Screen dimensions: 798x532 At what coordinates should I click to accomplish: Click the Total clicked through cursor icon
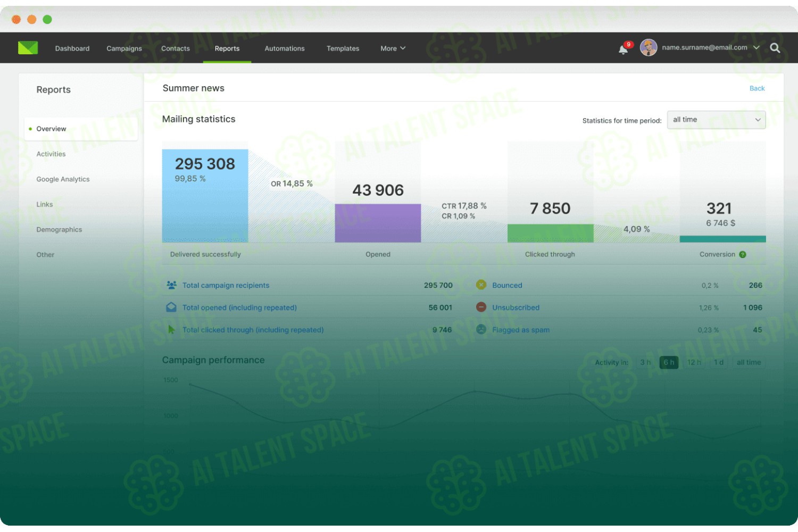click(171, 330)
